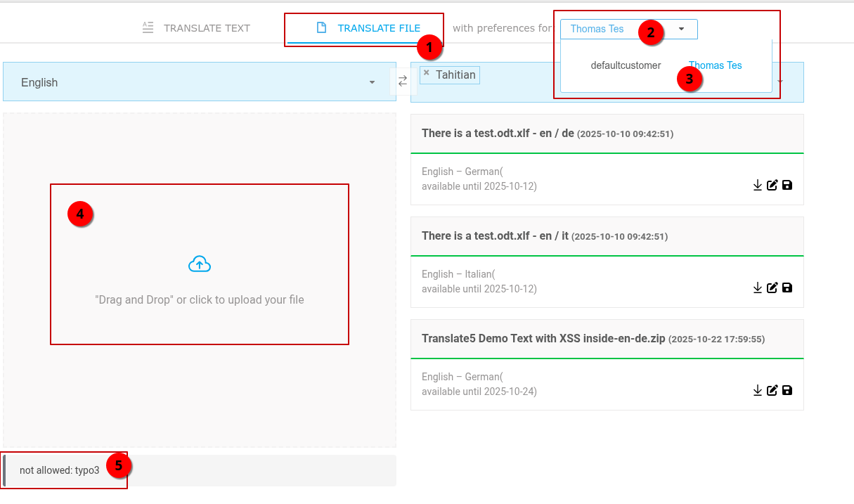Edit the Translate5 Demo Text translation
The width and height of the screenshot is (854, 504).
click(x=772, y=391)
